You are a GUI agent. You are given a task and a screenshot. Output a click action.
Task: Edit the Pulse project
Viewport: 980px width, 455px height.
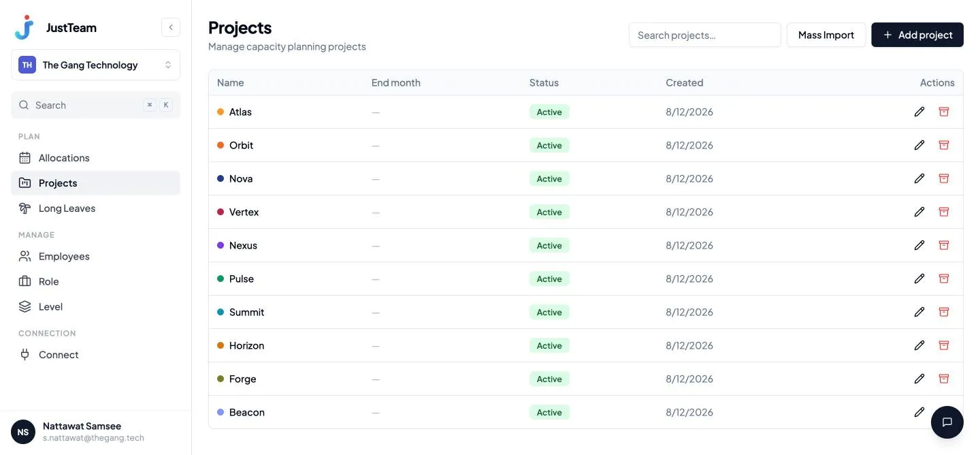pos(919,279)
